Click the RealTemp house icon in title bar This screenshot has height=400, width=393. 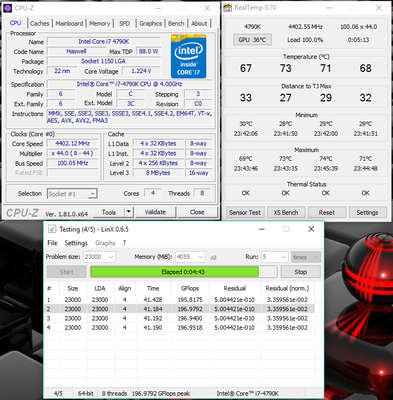click(x=228, y=8)
